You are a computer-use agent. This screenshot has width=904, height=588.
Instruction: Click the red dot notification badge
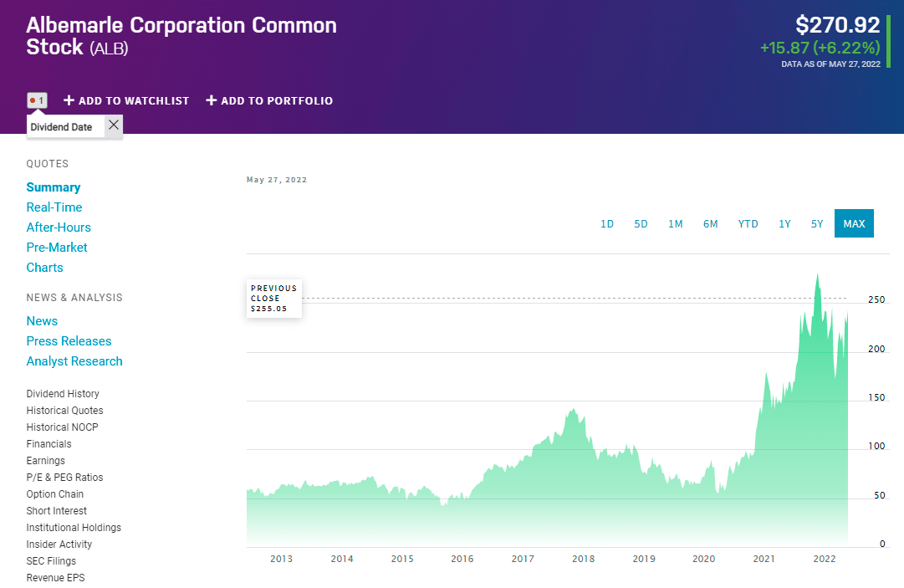tap(37, 100)
